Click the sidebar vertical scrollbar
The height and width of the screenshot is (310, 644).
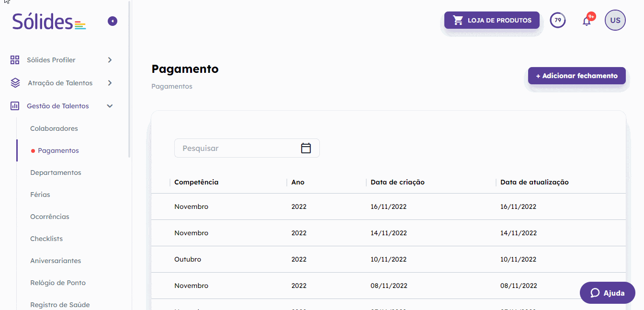(129, 80)
